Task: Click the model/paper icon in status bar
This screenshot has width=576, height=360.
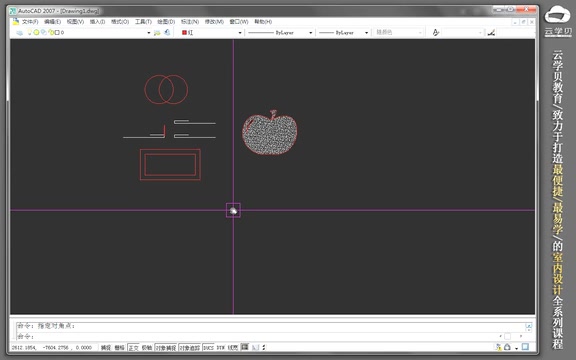Action: 245,347
